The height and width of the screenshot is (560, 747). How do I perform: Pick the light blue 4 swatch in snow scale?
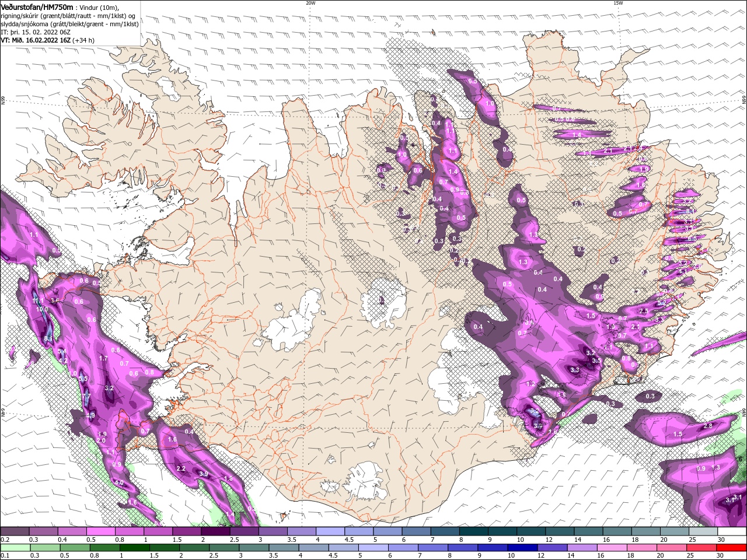[330, 531]
